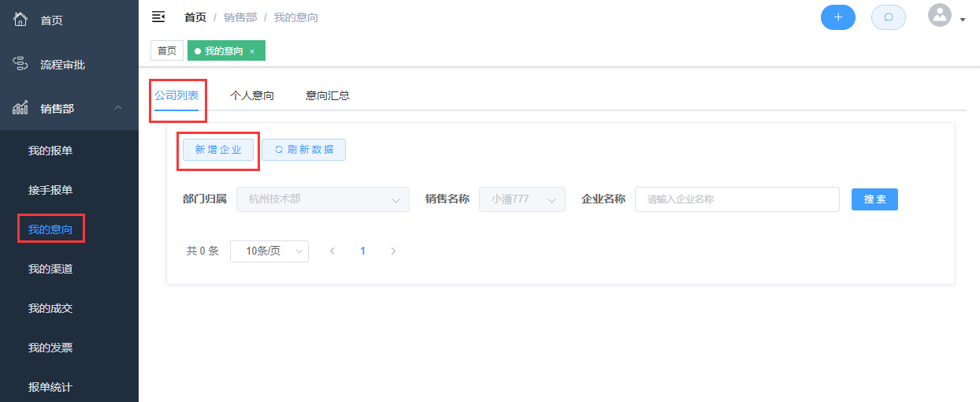The width and height of the screenshot is (980, 402).
Task: Switch to the 意向汇总 tab
Action: coord(327,95)
